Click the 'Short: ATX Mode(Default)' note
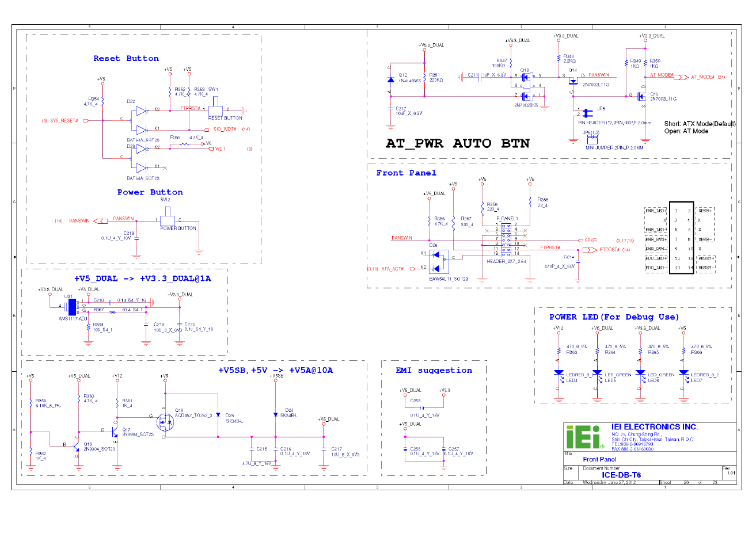The image size is (756, 534). tap(700, 124)
